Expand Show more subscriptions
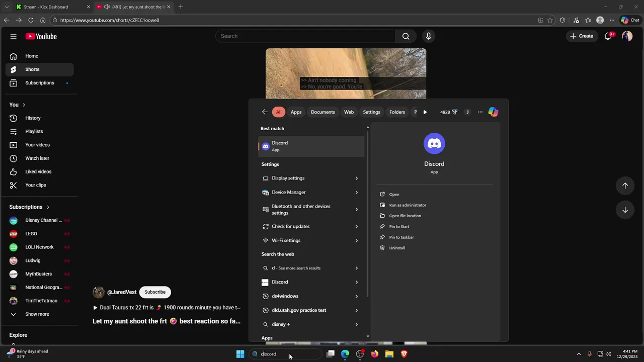 coord(37,314)
